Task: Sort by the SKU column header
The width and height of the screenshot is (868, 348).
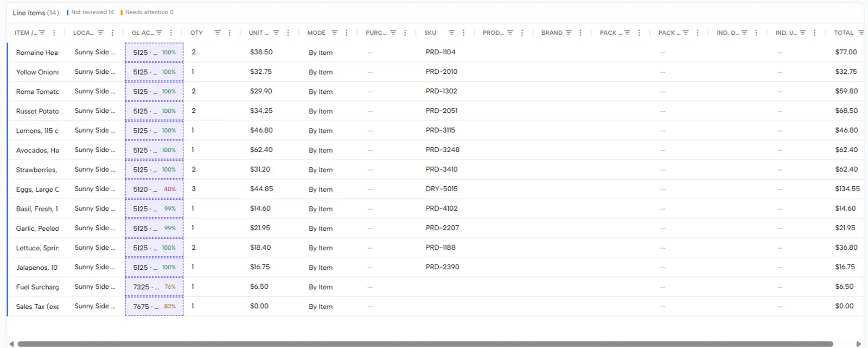Action: [430, 33]
